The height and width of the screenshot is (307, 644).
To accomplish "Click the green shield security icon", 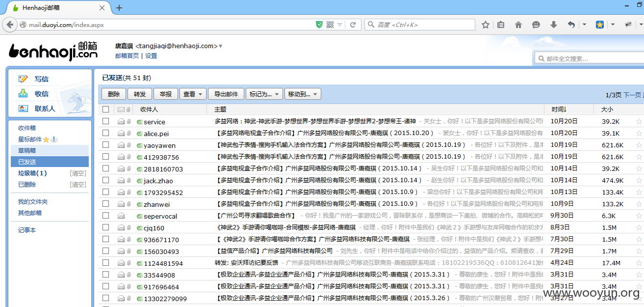I will 319,25.
